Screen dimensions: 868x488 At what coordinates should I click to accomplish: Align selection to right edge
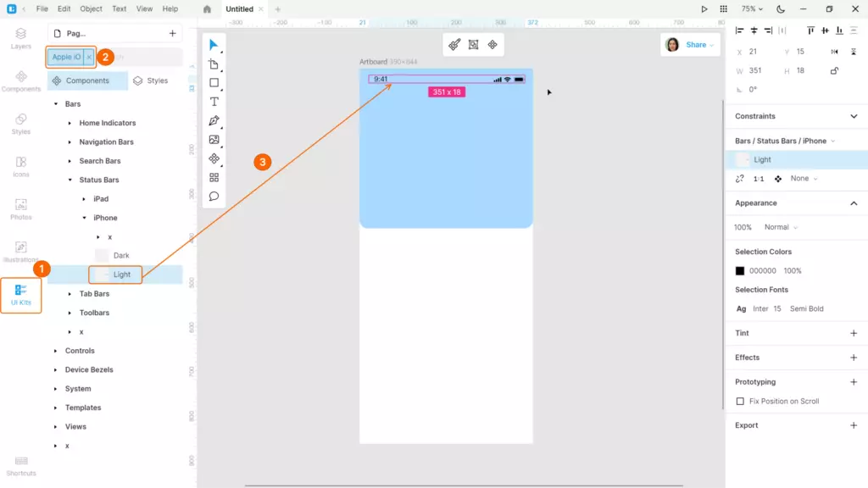pyautogui.click(x=768, y=30)
